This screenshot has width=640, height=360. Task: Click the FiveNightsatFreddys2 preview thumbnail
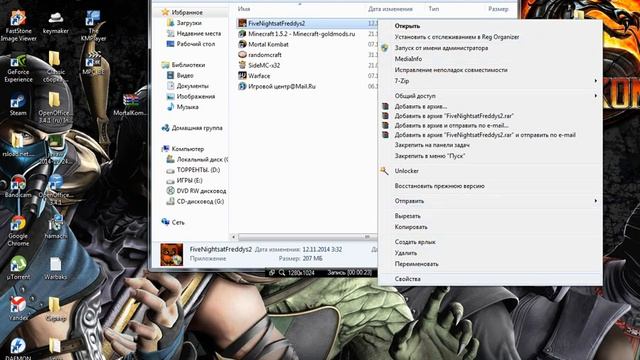(x=171, y=255)
